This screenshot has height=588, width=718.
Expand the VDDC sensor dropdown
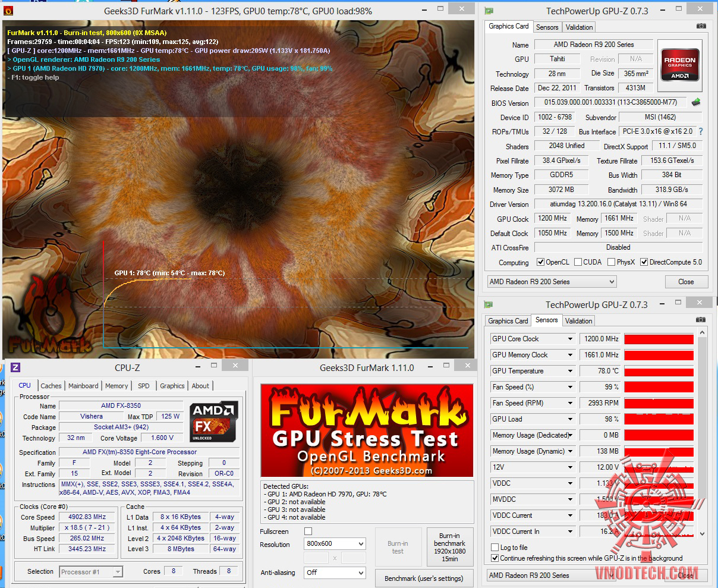coord(570,483)
